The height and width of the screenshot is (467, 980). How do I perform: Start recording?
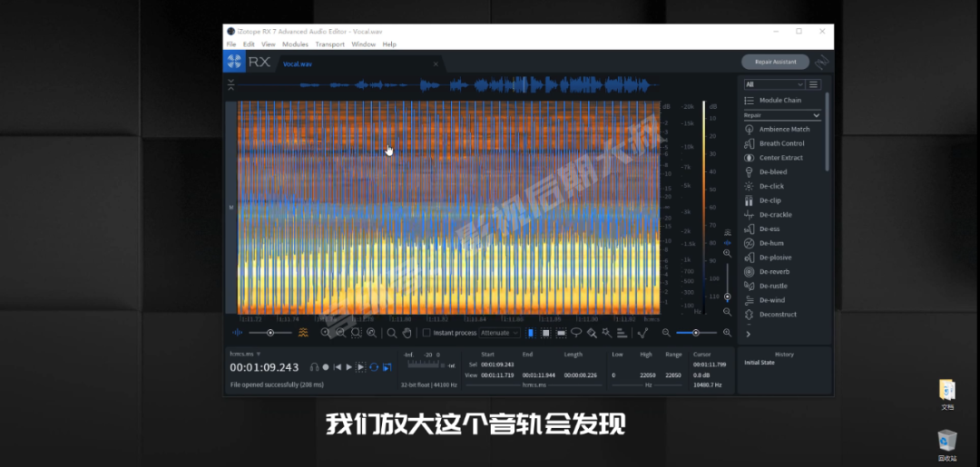(326, 367)
